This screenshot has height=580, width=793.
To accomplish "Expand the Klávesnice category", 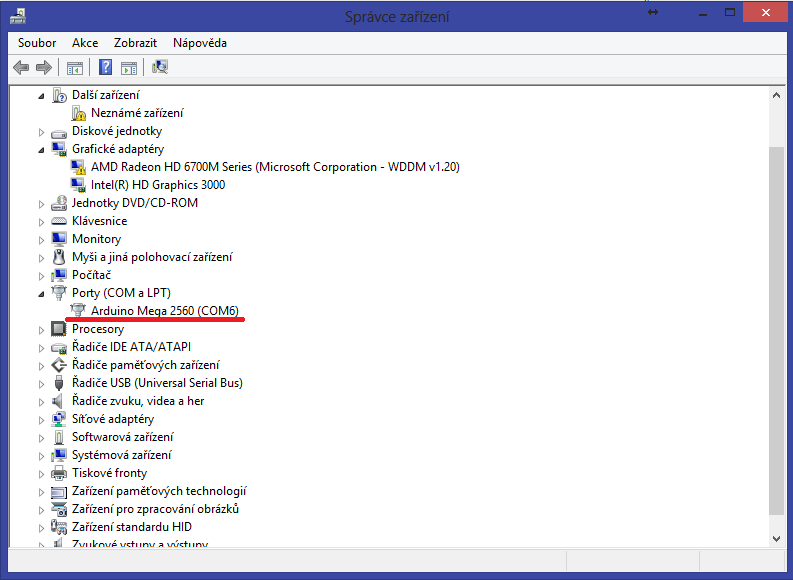I will (x=41, y=222).
